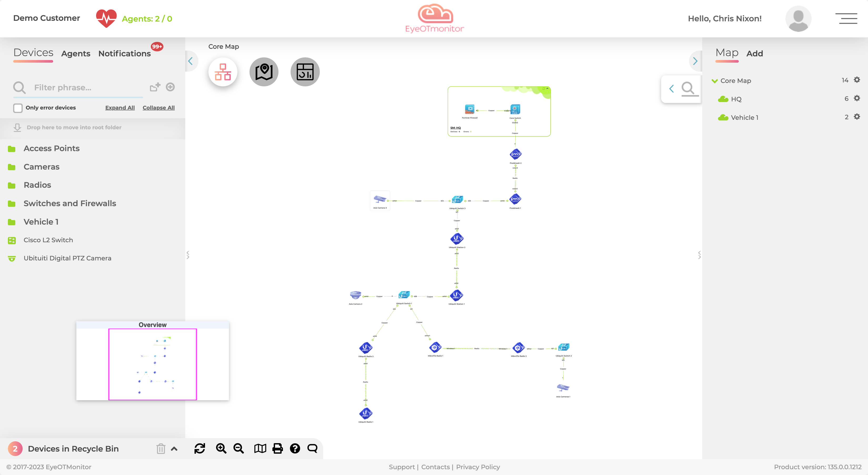Expand the Cameras folder

[41, 167]
